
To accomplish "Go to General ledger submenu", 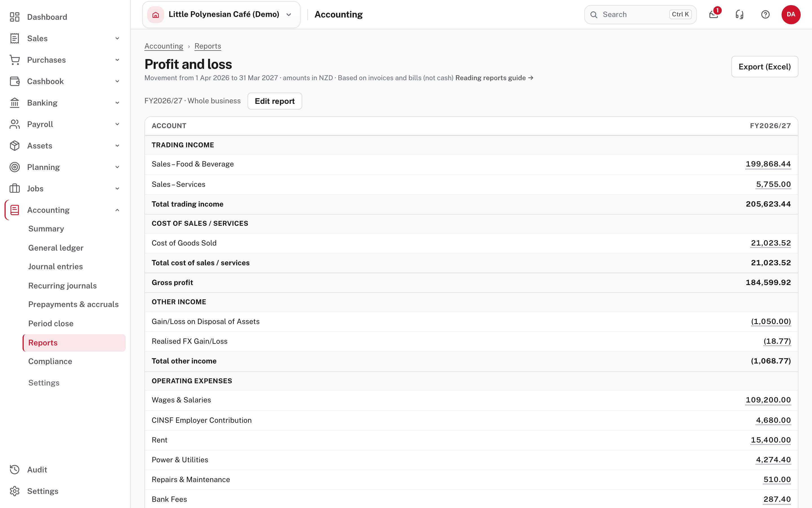I will tap(56, 248).
